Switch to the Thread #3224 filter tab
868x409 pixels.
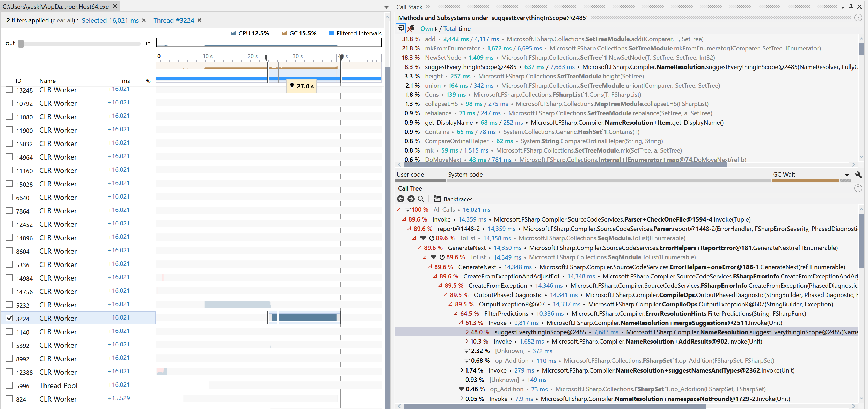point(173,20)
